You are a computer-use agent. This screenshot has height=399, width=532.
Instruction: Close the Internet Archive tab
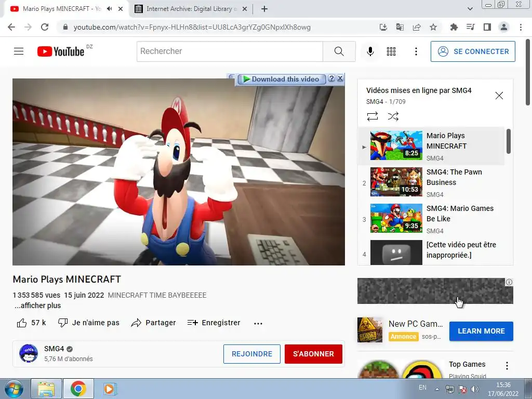click(244, 9)
